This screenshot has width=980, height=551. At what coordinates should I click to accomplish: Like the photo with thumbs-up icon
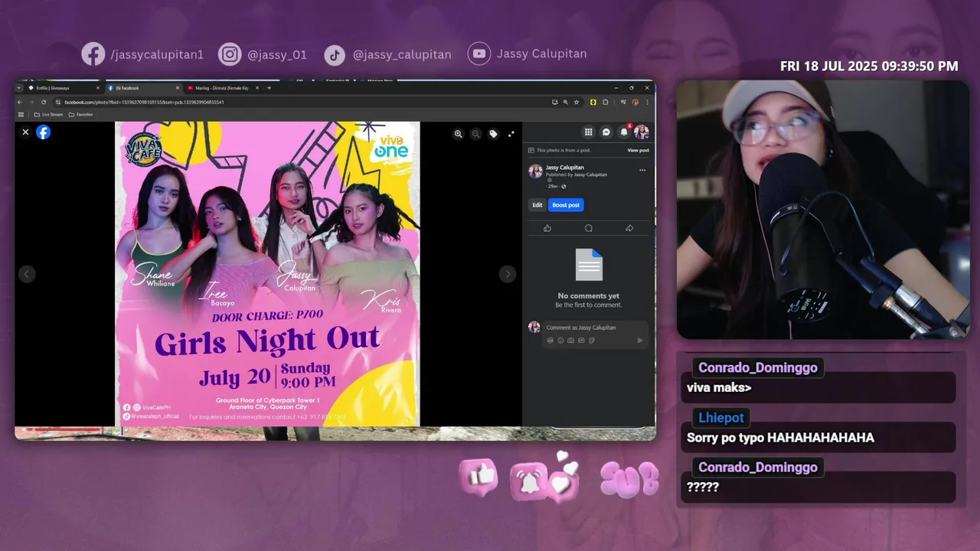(x=547, y=228)
